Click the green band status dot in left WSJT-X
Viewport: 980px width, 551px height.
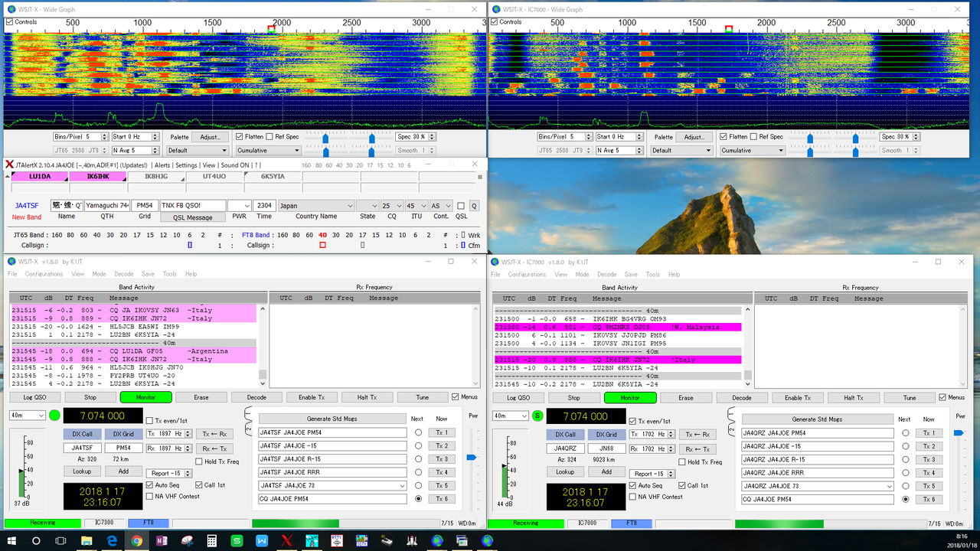54,416
